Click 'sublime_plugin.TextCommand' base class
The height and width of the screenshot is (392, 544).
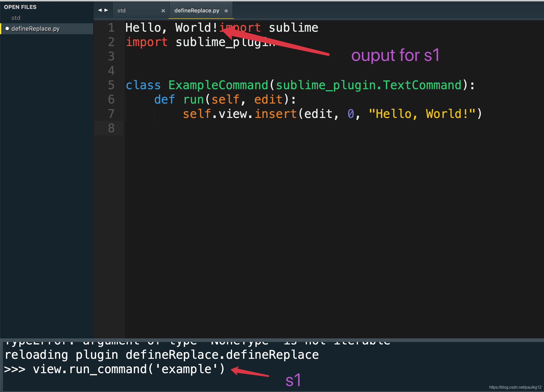[x=369, y=85]
